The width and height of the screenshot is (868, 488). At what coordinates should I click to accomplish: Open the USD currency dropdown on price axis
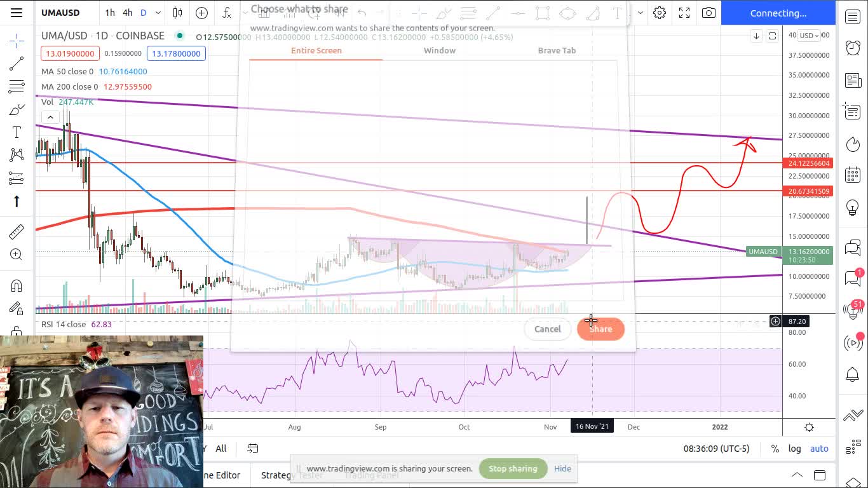810,36
